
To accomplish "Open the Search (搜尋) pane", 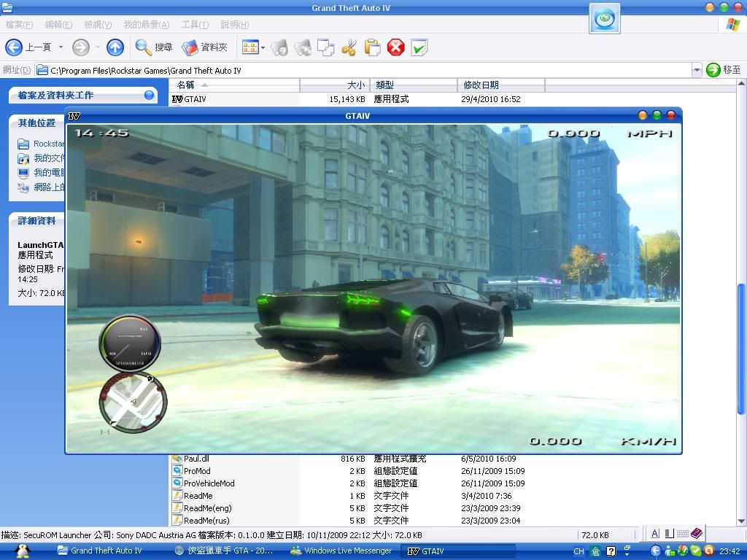I will 154,47.
